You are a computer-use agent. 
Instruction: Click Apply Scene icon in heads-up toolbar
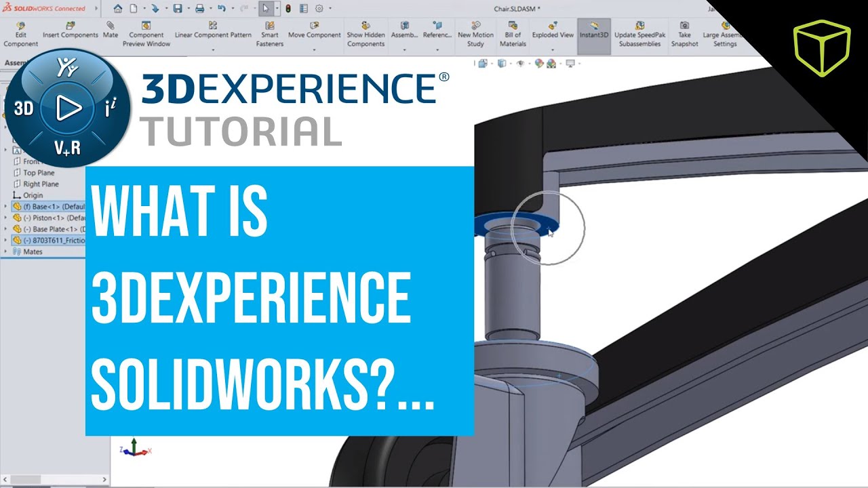point(551,64)
